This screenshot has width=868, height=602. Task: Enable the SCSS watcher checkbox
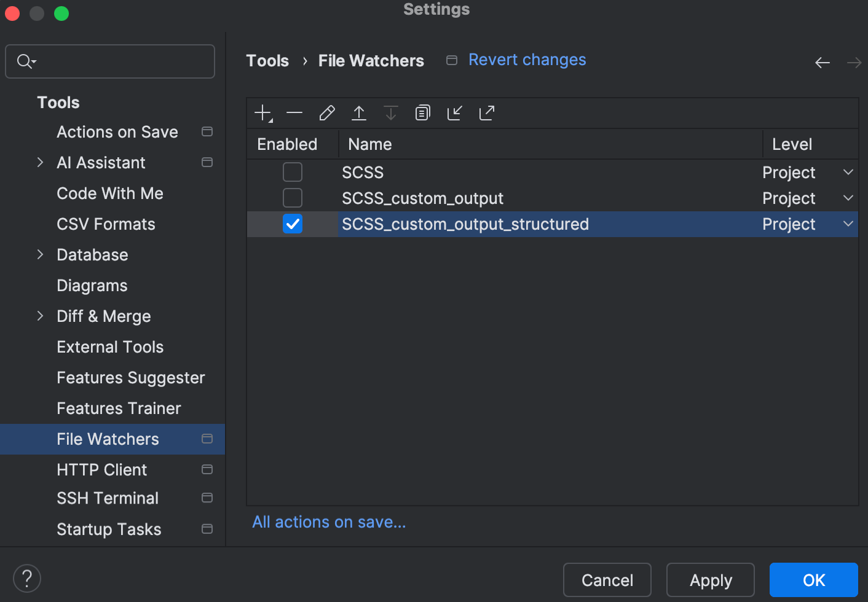click(x=292, y=172)
